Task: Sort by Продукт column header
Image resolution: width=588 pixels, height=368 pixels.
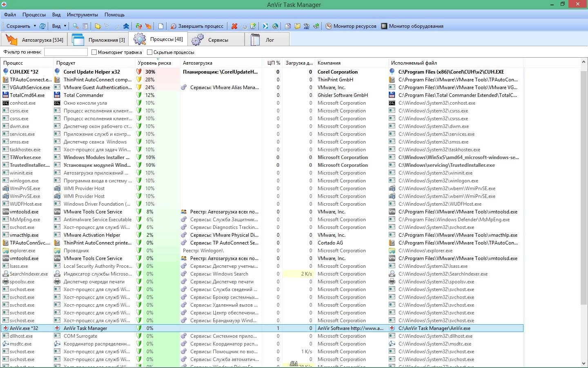Action: [x=94, y=63]
